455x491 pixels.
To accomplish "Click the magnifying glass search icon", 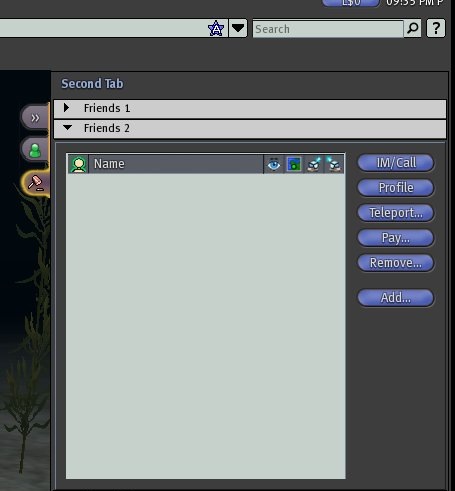I will point(412,28).
